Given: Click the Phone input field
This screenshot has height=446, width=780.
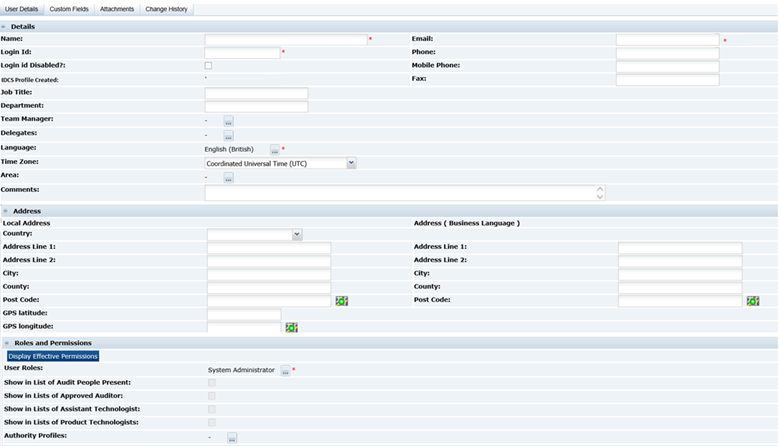Looking at the screenshot, I should click(x=668, y=53).
